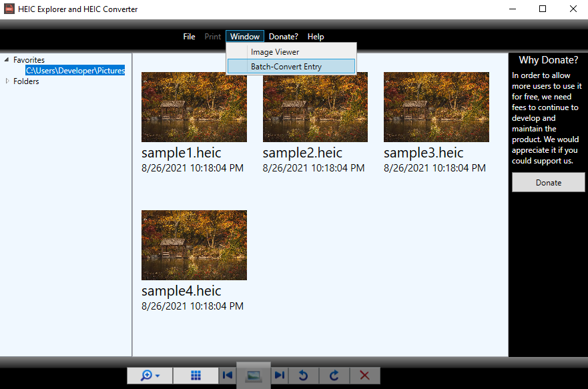The image size is (588, 389).
Task: Collapse the Favorites tree node
Action: coord(7,60)
